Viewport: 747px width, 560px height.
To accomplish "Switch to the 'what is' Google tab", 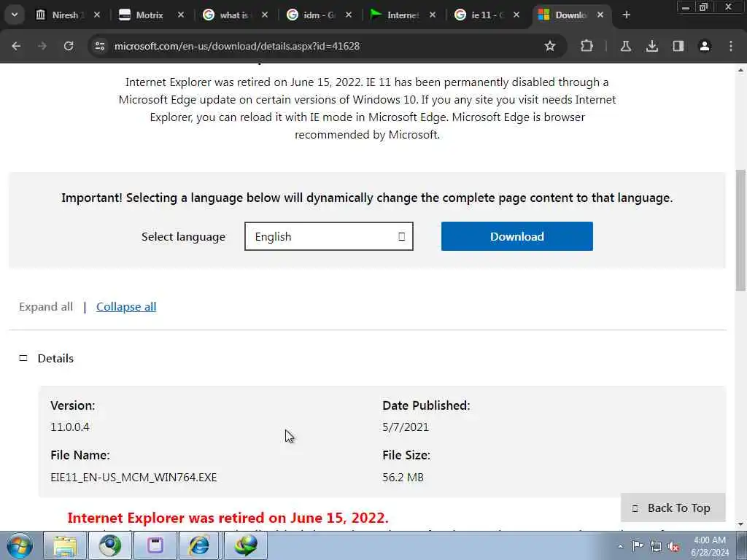I will [x=233, y=15].
